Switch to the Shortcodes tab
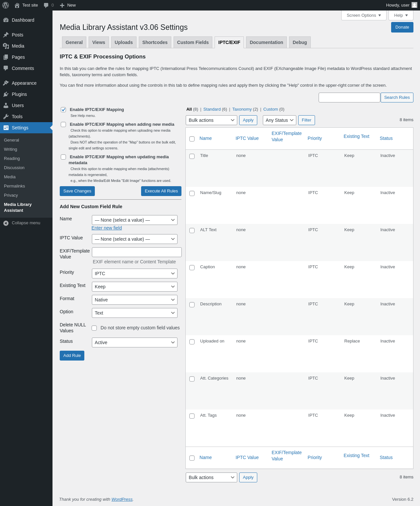420x506 pixels. 155,42
